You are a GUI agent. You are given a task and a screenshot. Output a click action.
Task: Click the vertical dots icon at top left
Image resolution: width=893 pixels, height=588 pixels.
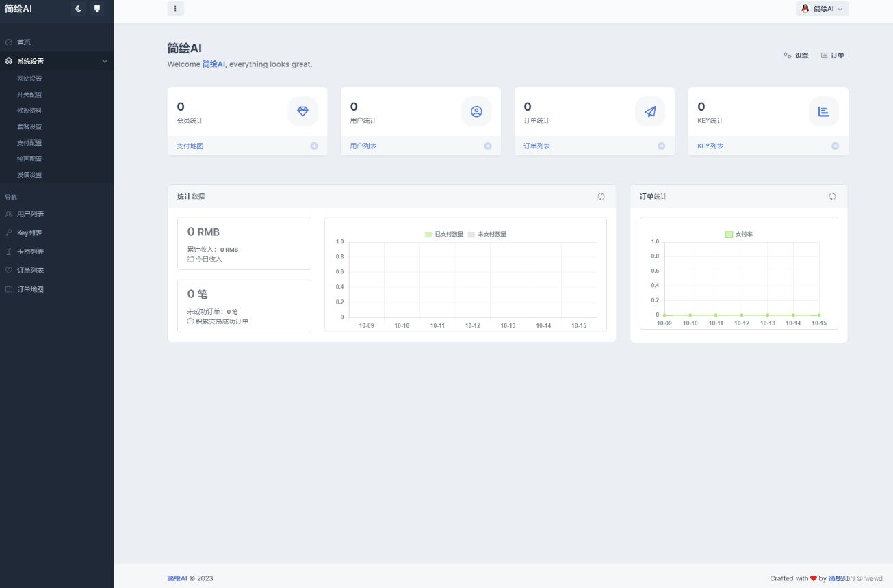(175, 8)
